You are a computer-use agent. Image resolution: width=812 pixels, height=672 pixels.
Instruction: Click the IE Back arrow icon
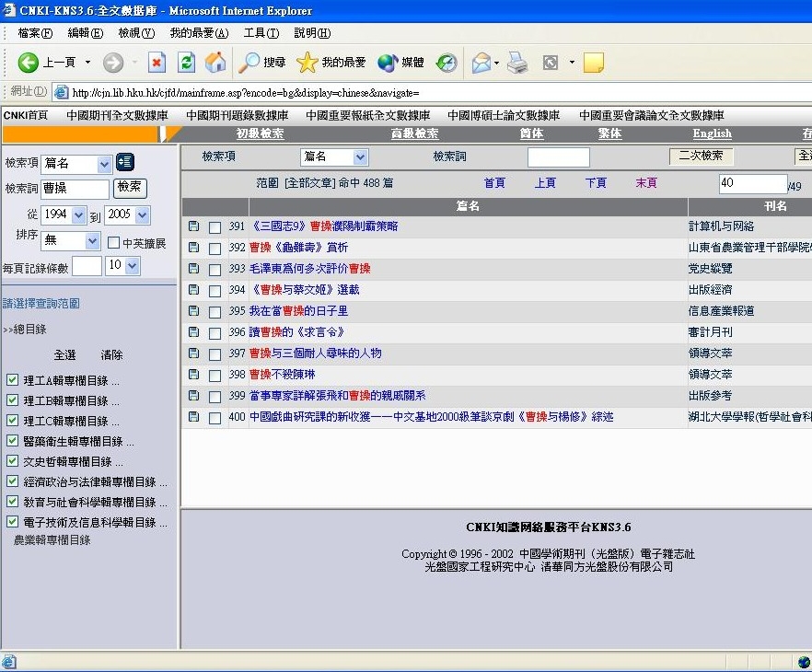click(28, 63)
